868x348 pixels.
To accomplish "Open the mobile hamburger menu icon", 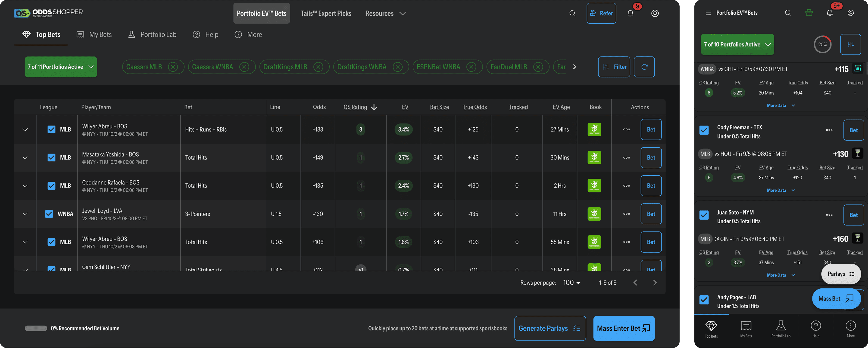I will 708,13.
